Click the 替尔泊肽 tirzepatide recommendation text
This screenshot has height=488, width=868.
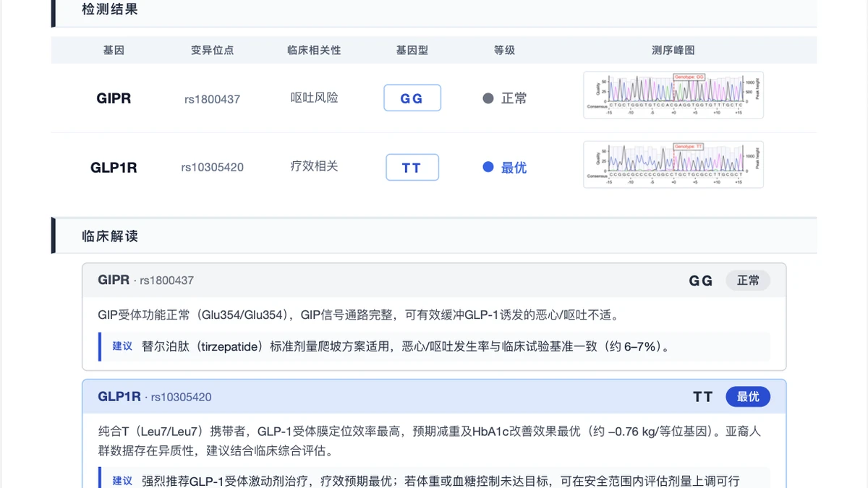point(406,346)
